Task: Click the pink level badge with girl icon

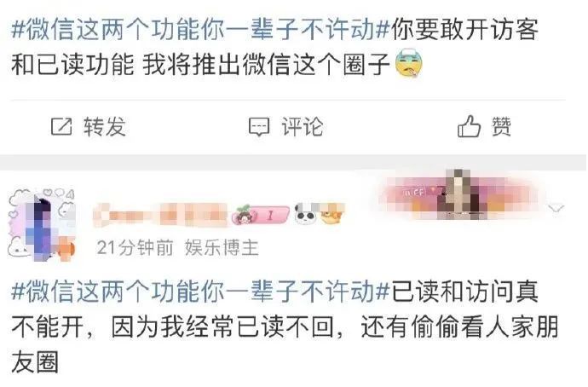Action: 261,216
